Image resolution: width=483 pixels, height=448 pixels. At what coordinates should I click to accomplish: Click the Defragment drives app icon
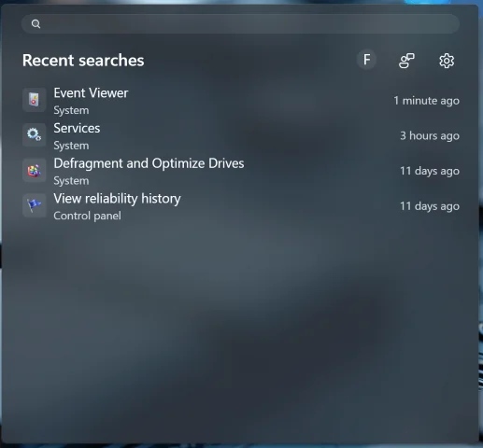(x=35, y=170)
